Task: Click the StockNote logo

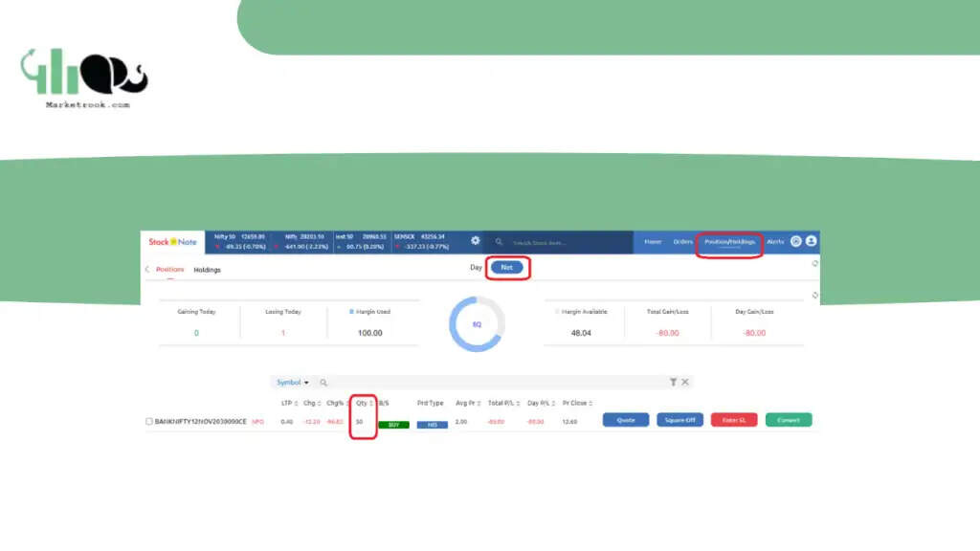Action: tap(172, 242)
